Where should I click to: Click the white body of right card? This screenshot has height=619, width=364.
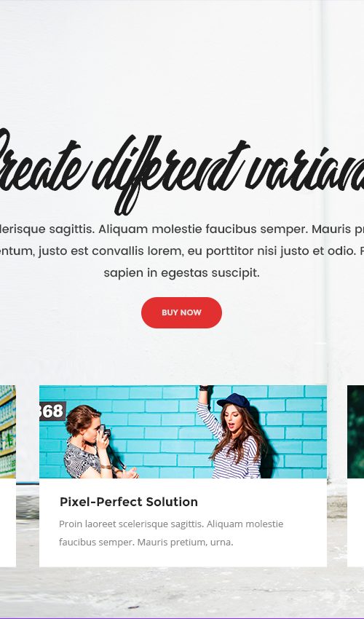[x=356, y=523]
